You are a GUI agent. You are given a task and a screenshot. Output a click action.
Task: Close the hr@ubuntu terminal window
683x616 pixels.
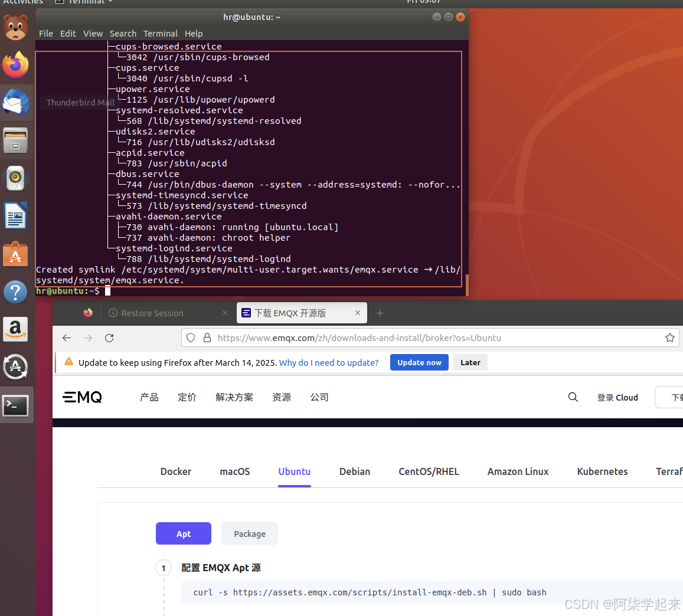[x=460, y=17]
